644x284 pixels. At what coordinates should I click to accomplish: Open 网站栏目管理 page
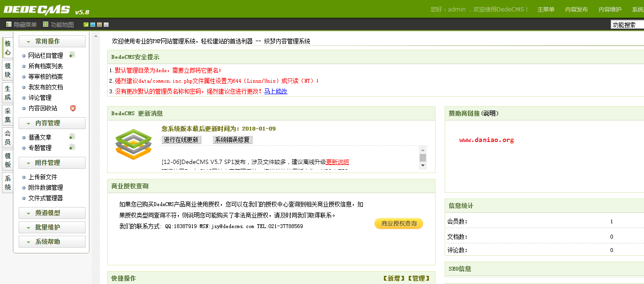(x=45, y=55)
